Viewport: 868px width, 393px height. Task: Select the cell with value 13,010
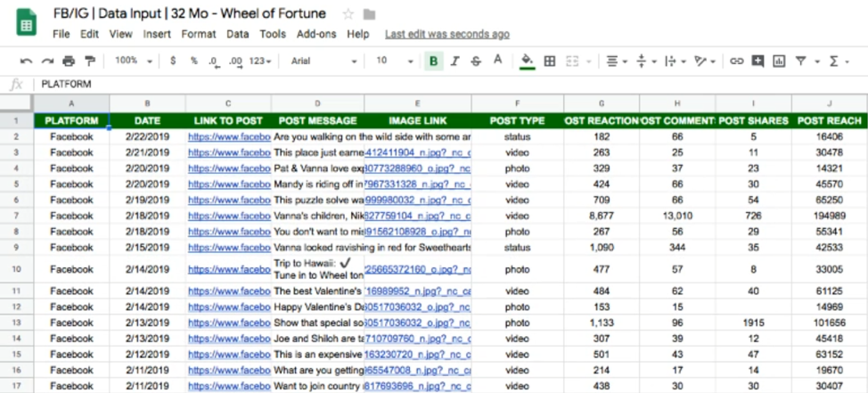(677, 216)
